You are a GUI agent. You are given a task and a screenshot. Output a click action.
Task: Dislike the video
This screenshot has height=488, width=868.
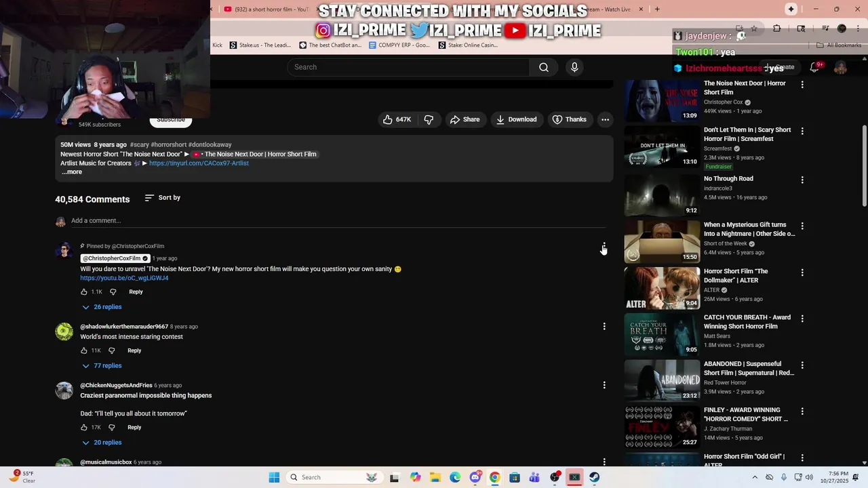(x=429, y=119)
